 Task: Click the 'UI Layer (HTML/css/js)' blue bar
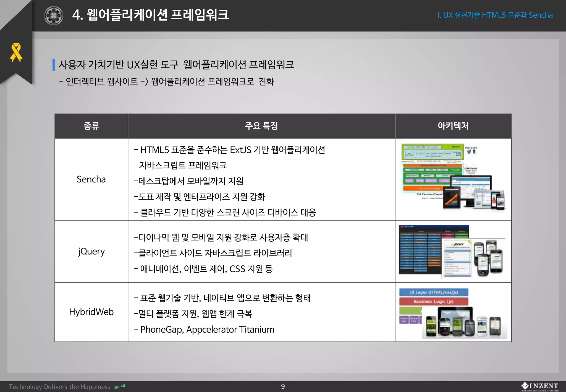(x=434, y=292)
